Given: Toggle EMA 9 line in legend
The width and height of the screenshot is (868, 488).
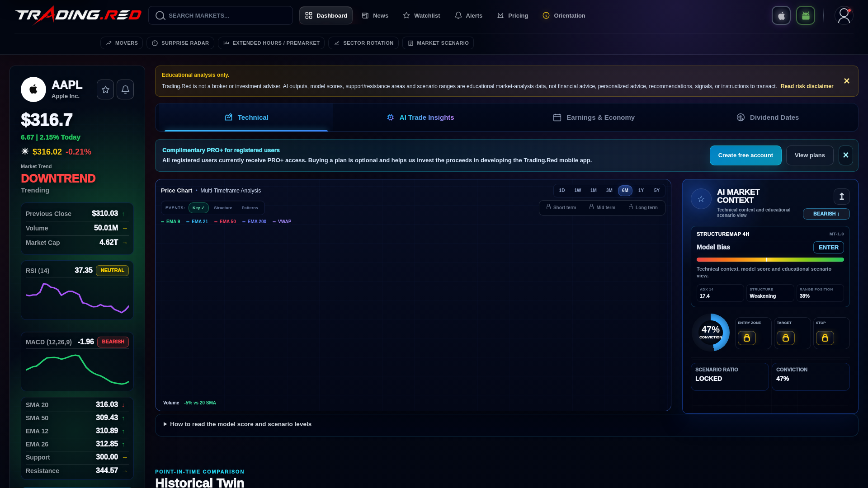Looking at the screenshot, I should click(x=170, y=222).
